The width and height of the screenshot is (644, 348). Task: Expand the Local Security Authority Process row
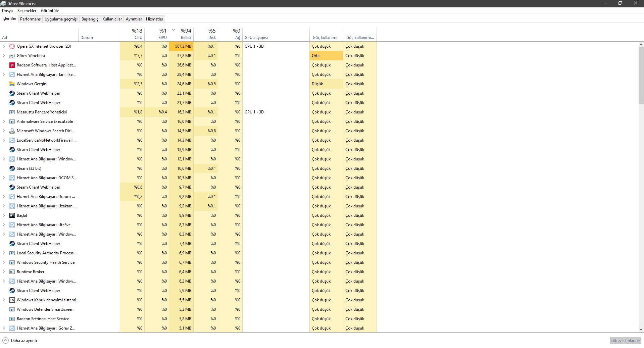coord(4,253)
